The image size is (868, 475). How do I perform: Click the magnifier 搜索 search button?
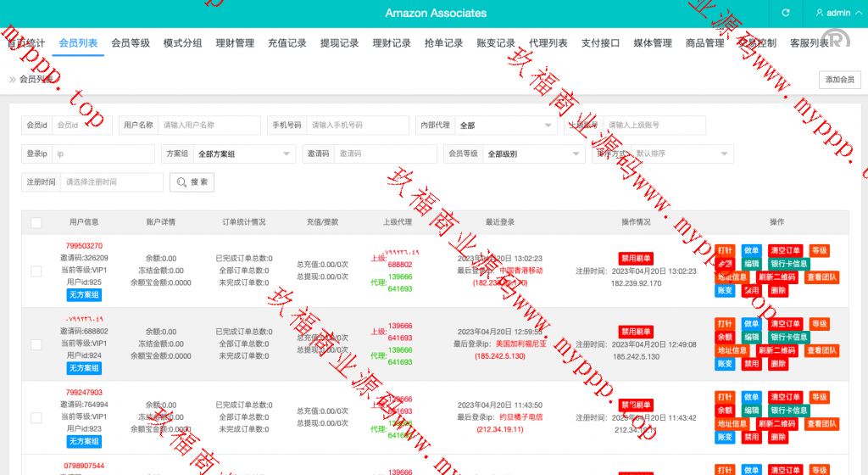click(x=192, y=182)
